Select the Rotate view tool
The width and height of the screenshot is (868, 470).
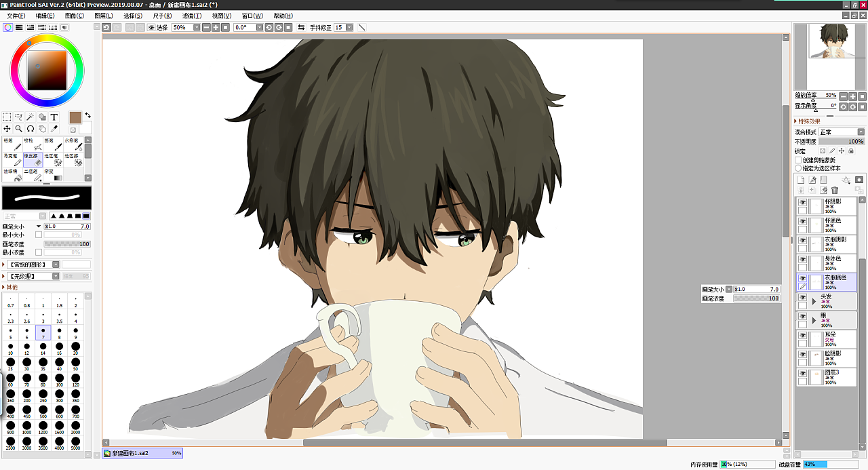pos(31,128)
